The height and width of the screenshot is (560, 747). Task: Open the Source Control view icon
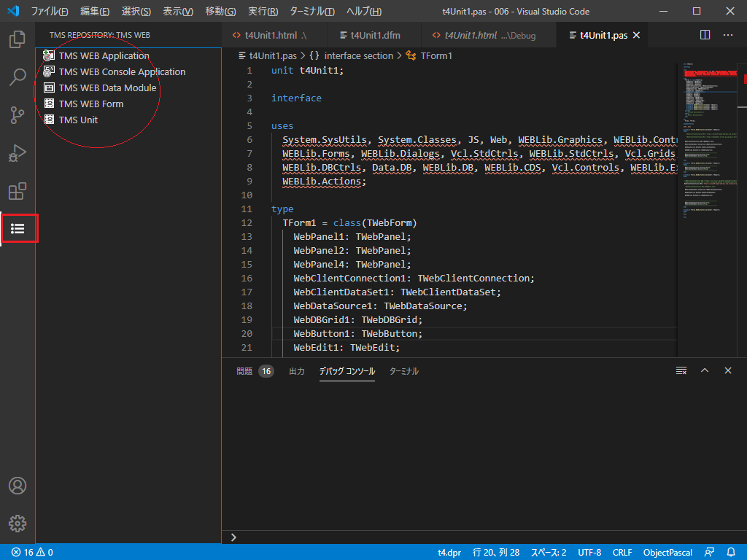pyautogui.click(x=18, y=114)
